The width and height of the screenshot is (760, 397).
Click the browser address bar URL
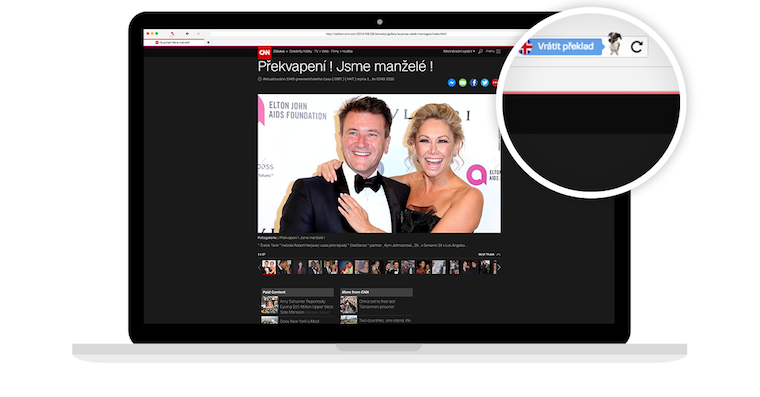[386, 34]
